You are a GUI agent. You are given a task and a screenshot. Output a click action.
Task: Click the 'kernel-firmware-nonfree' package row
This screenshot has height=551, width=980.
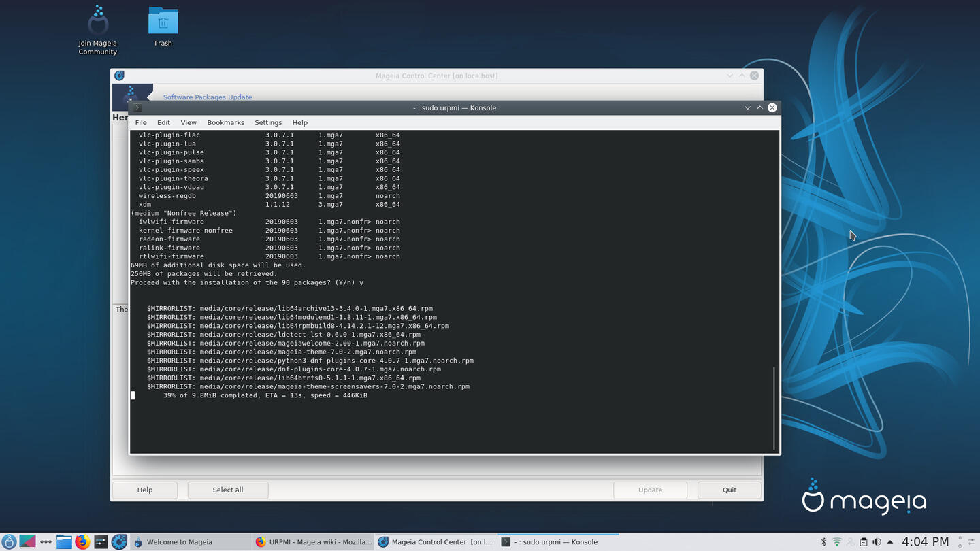(x=269, y=231)
